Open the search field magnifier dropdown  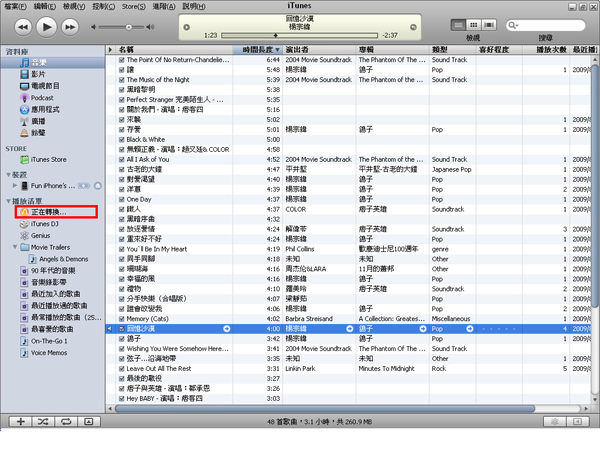[x=513, y=25]
